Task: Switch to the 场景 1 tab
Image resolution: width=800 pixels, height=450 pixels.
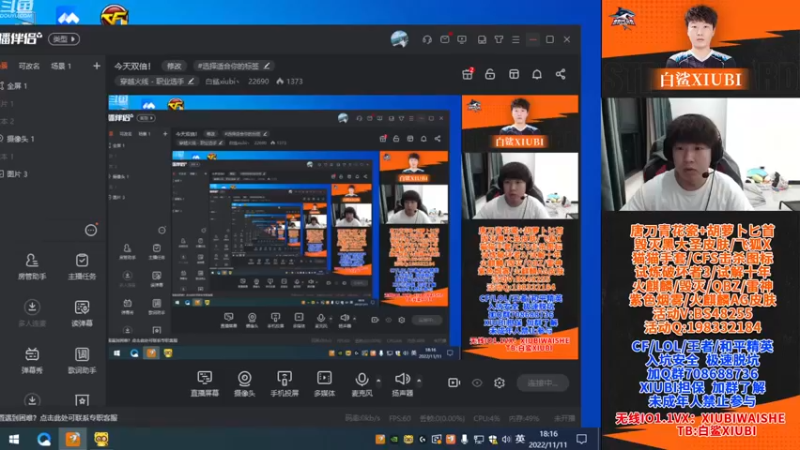Action: pyautogui.click(x=61, y=66)
